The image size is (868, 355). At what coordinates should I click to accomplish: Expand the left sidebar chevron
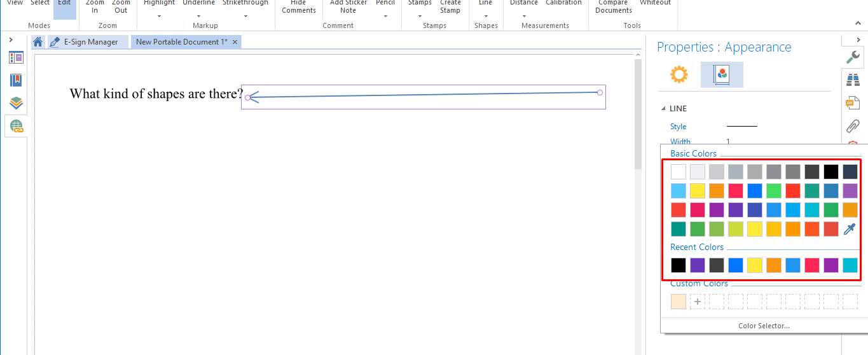click(x=11, y=39)
